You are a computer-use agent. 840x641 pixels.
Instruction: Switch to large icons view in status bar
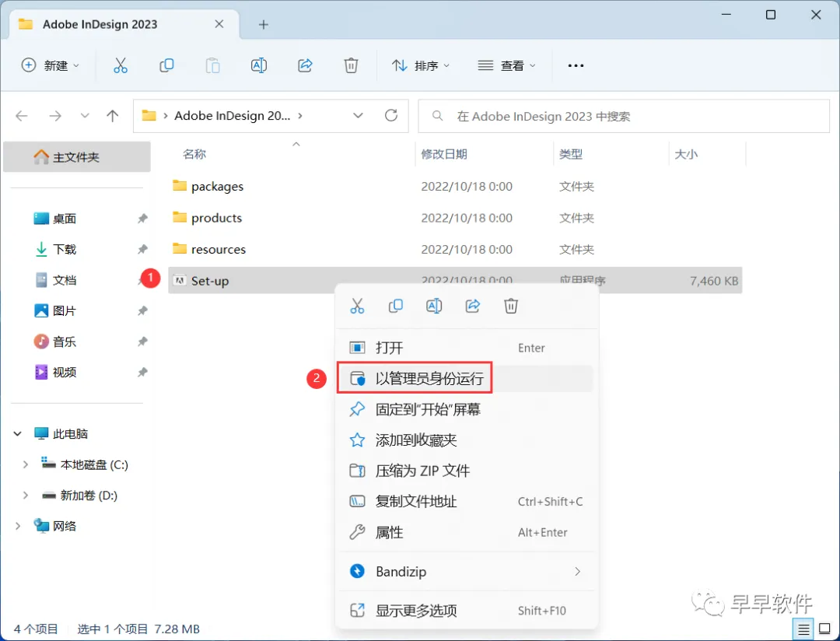(x=825, y=629)
